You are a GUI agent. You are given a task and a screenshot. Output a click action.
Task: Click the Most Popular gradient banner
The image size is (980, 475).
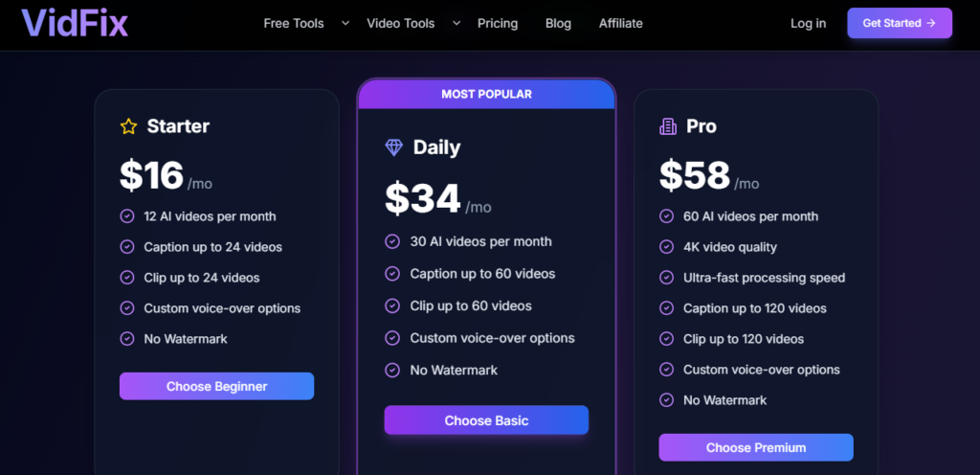click(486, 94)
